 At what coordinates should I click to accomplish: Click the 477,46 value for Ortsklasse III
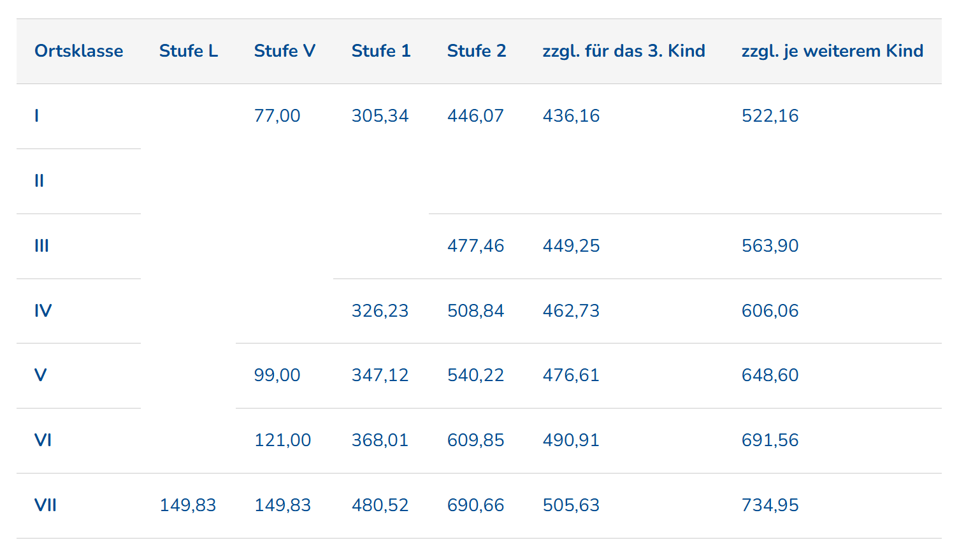[x=475, y=246]
